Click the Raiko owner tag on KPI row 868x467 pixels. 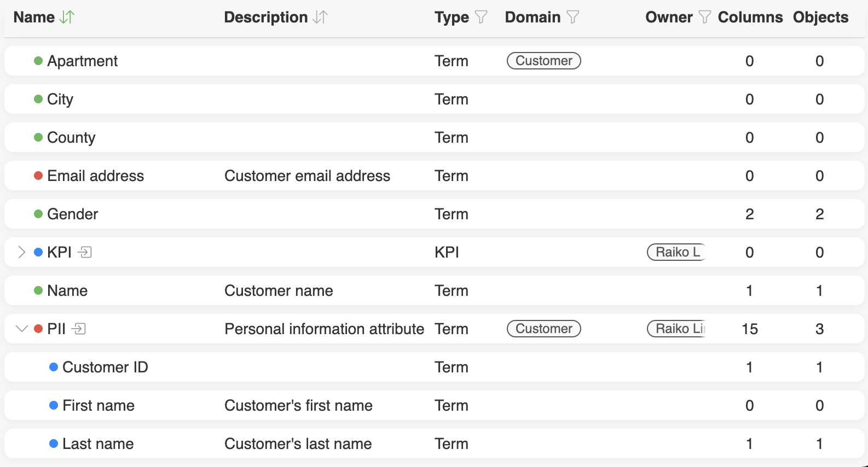pyautogui.click(x=677, y=252)
